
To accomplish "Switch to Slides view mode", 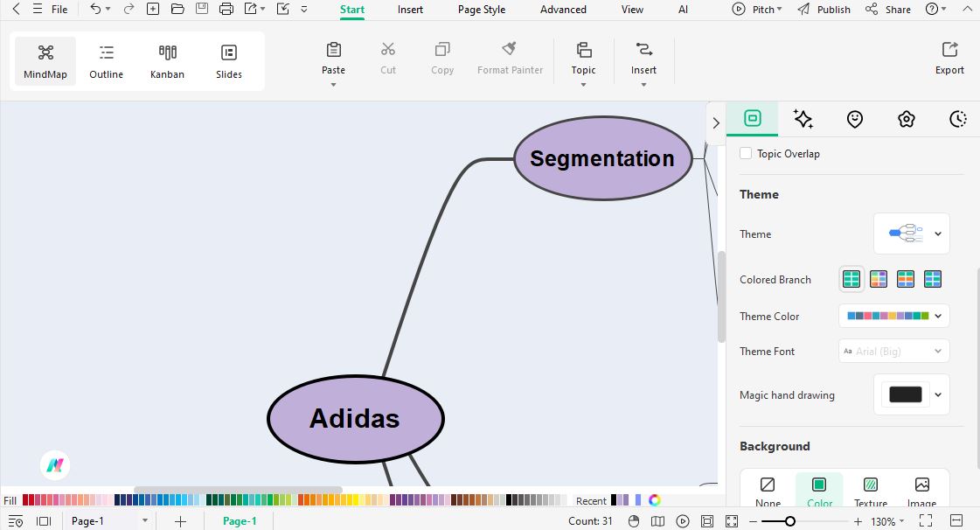I will pos(229,61).
